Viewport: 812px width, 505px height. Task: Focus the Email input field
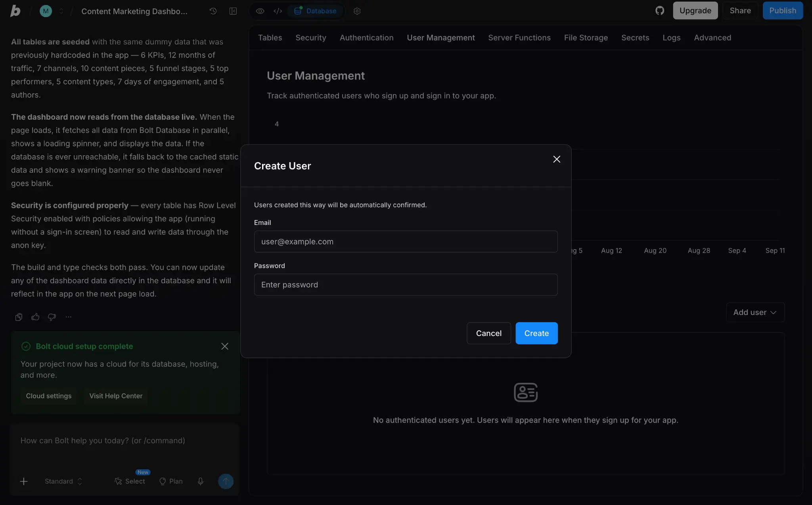click(406, 242)
